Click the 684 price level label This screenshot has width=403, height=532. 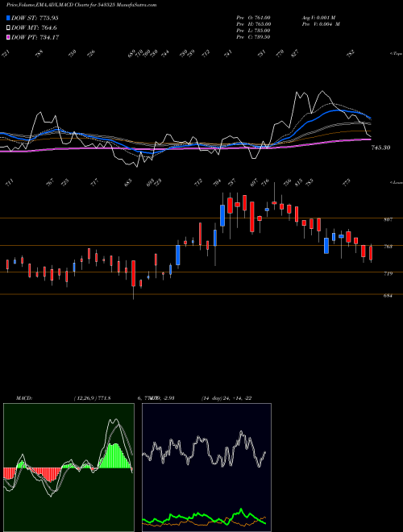[388, 296]
